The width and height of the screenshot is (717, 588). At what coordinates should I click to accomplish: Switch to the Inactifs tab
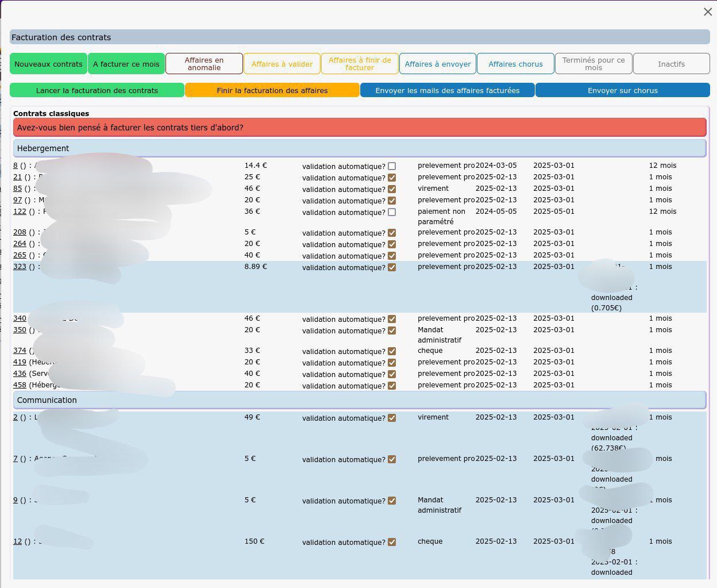coord(671,64)
